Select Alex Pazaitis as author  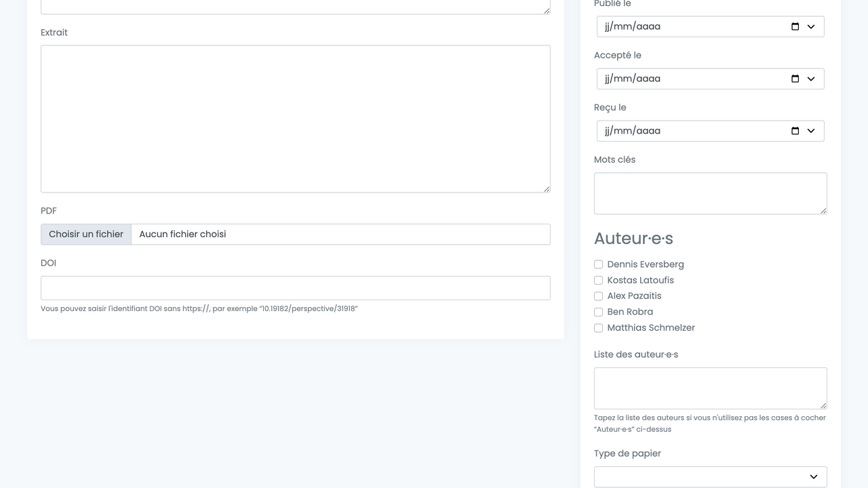point(598,296)
